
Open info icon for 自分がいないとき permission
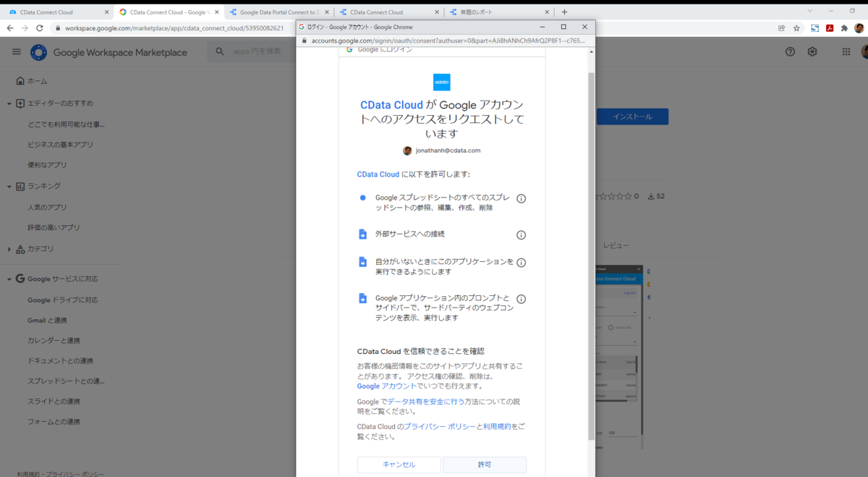coord(521,263)
